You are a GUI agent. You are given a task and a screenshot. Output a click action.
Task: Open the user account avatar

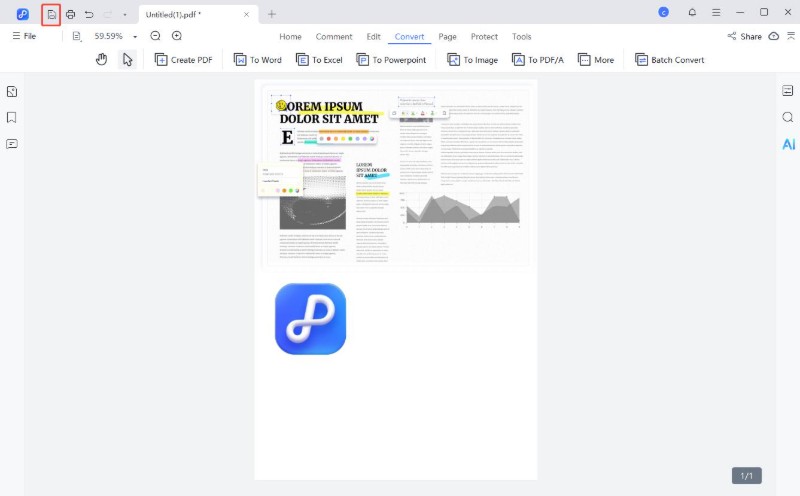click(x=664, y=12)
